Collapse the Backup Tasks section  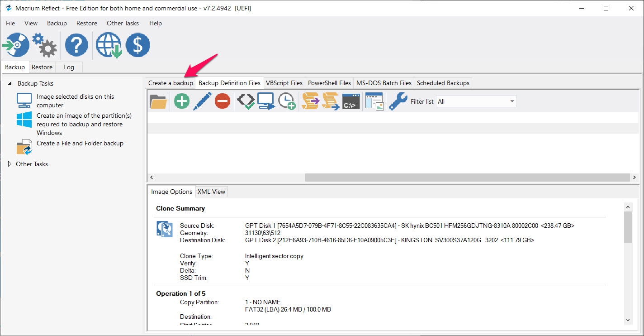pos(10,83)
